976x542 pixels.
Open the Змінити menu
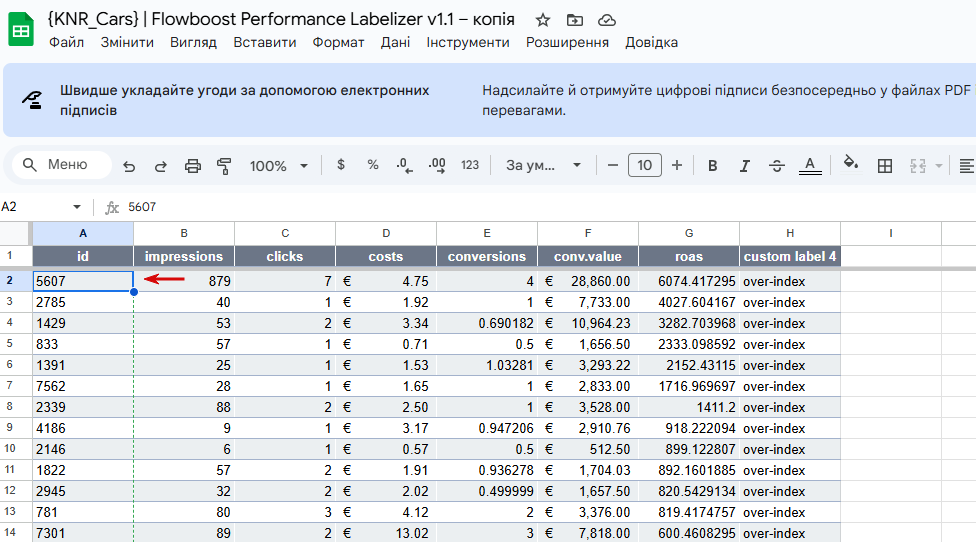pyautogui.click(x=127, y=42)
